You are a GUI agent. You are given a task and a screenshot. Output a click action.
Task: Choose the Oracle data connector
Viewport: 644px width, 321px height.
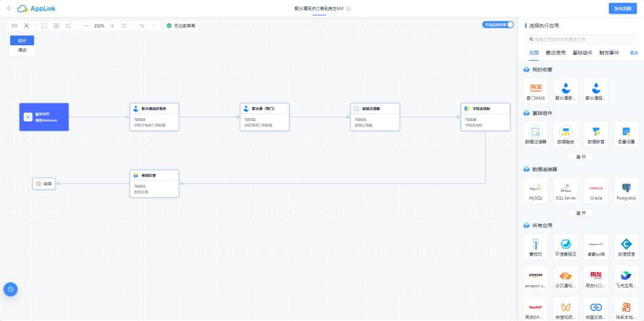point(596,191)
